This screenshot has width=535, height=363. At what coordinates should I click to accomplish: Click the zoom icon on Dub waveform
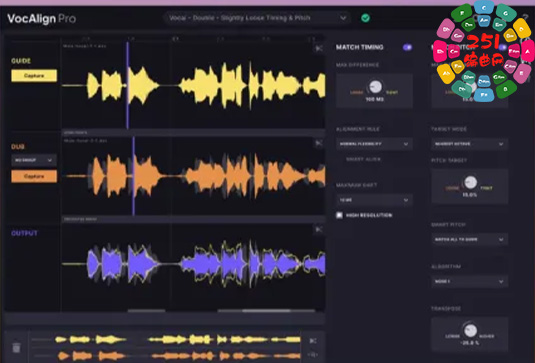(x=319, y=143)
